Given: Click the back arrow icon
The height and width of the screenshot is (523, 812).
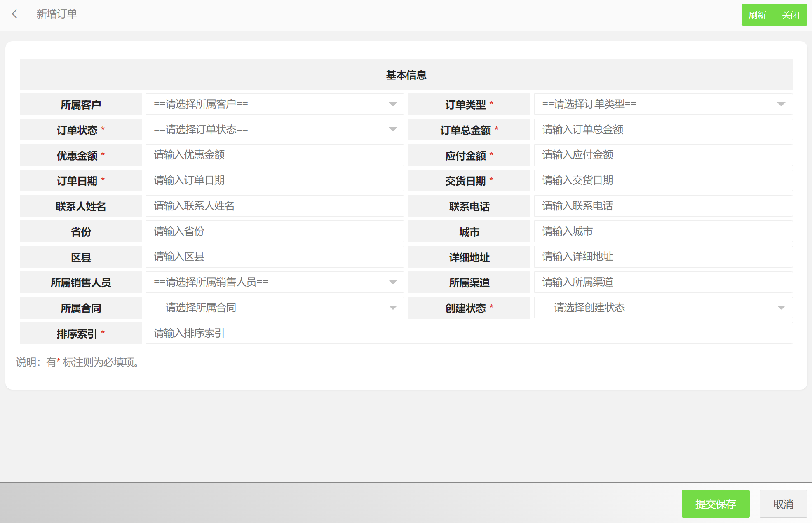Looking at the screenshot, I should (15, 14).
